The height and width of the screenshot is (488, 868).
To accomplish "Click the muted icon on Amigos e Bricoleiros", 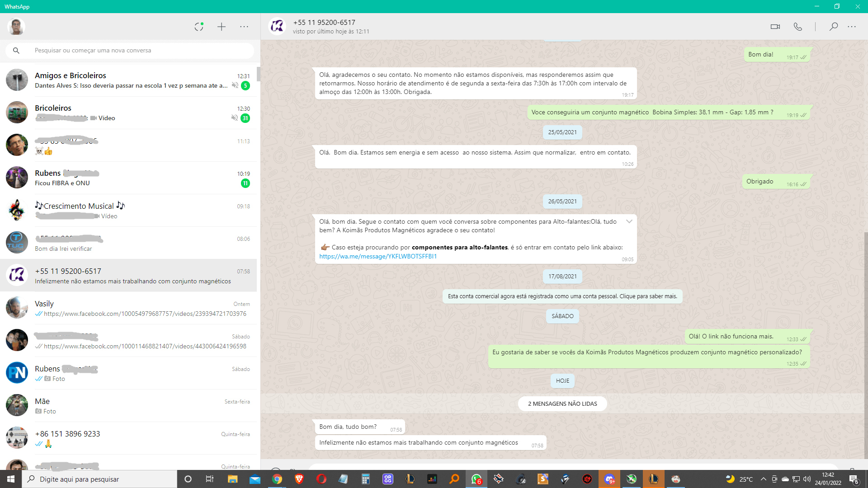I will [x=235, y=85].
